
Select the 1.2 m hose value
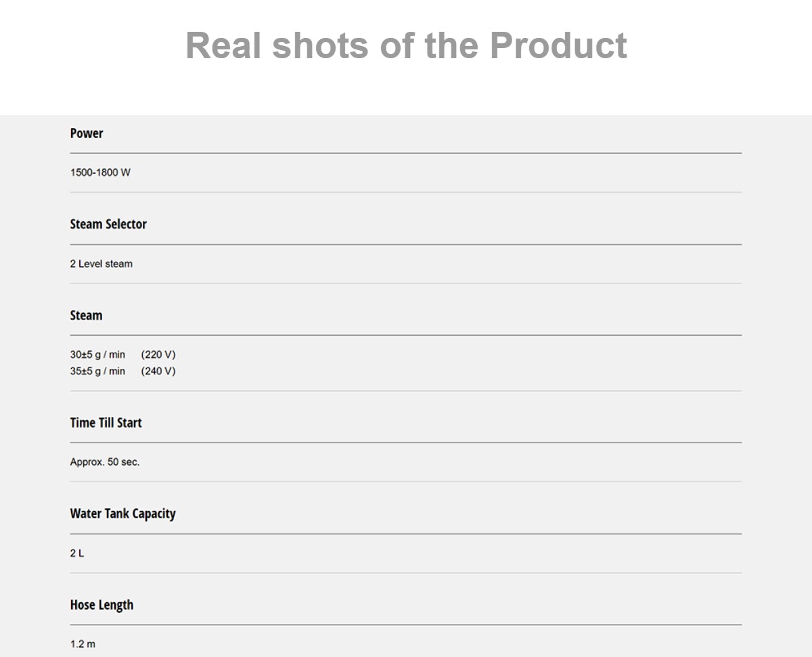pyautogui.click(x=83, y=644)
